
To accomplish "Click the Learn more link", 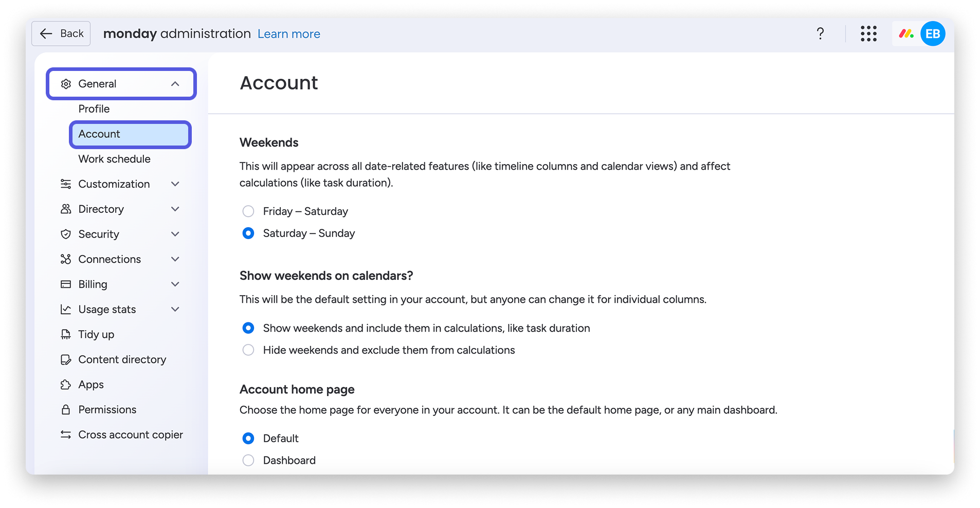I will [x=289, y=33].
